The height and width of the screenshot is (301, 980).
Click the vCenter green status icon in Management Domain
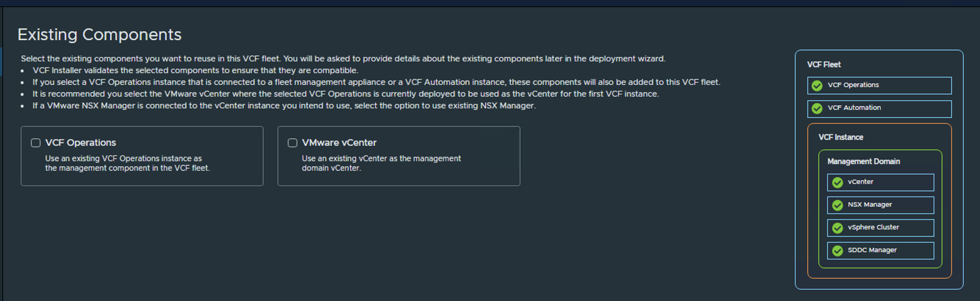point(837,182)
